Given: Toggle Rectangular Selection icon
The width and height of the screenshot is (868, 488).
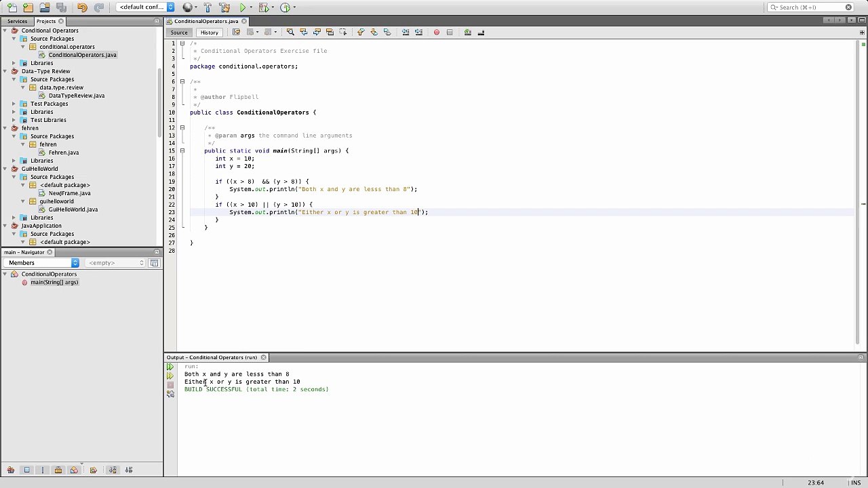Looking at the screenshot, I should pos(343,32).
